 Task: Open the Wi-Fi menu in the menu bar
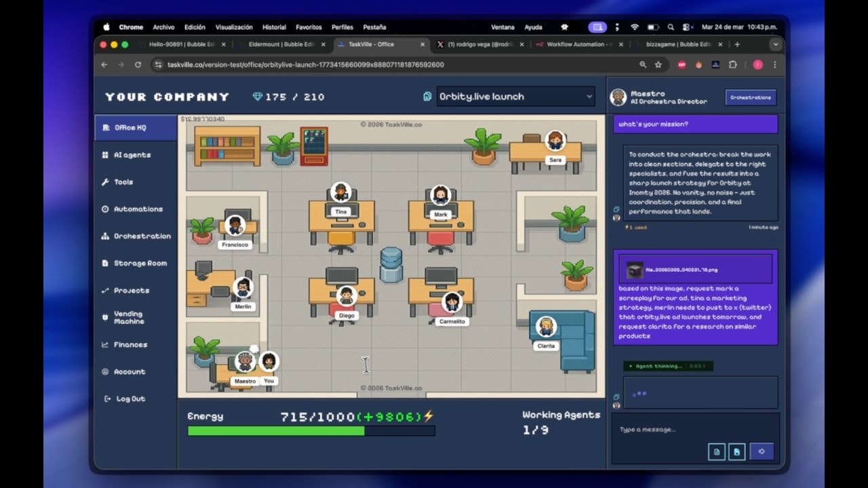click(x=635, y=27)
